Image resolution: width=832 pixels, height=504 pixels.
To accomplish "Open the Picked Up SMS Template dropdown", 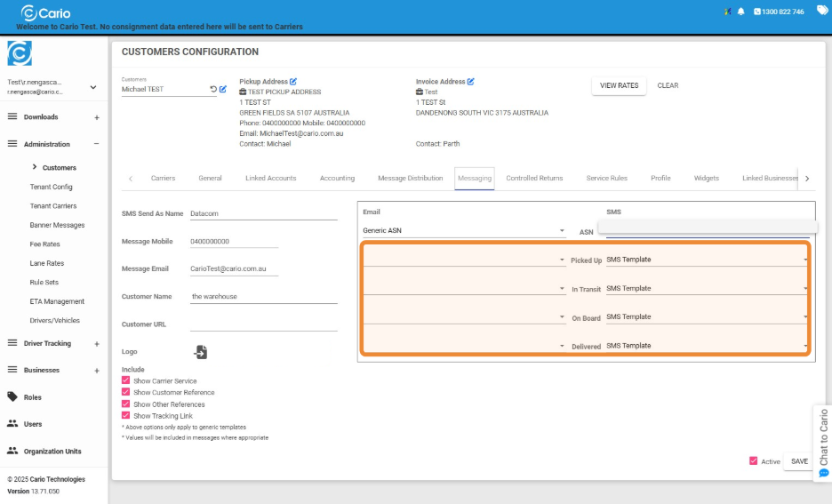I will click(x=707, y=260).
